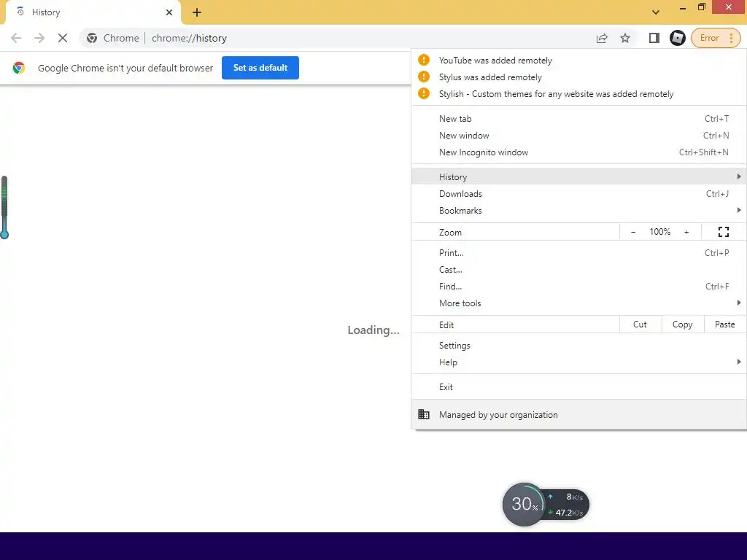Select New Incognito window
The height and width of the screenshot is (560, 747).
tap(578, 152)
